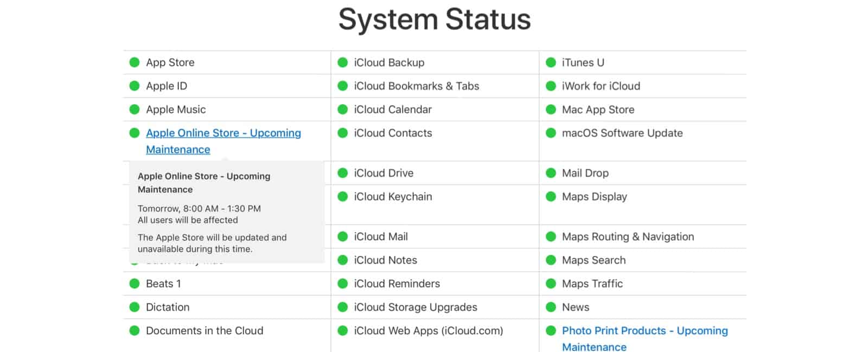Screen dimensions: 868x352
Task: Click the green status dot beside iCloud Backup
Action: click(x=343, y=62)
